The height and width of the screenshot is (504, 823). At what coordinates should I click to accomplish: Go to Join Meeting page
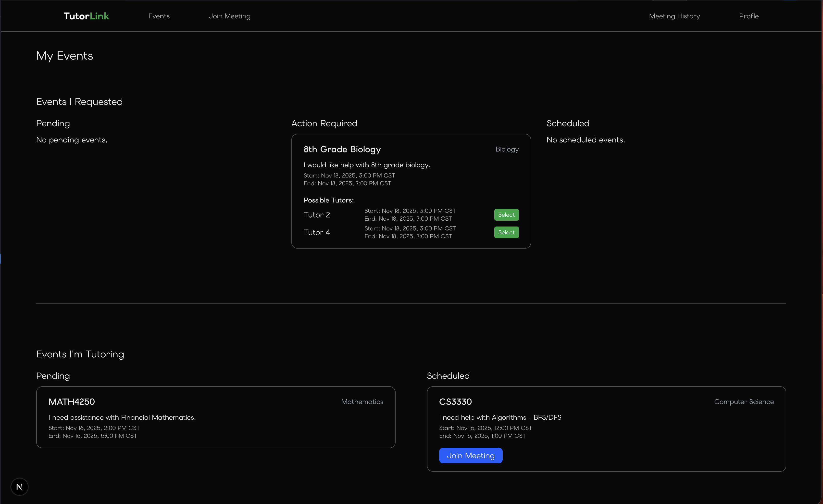(229, 16)
